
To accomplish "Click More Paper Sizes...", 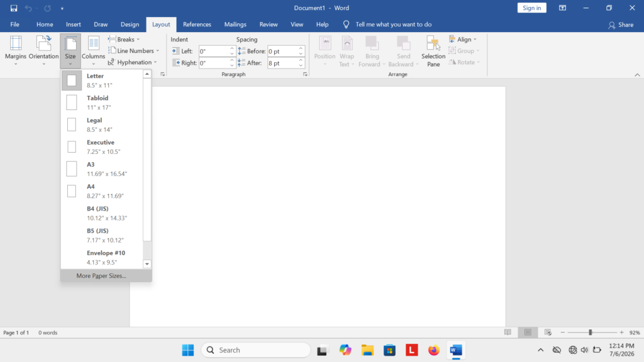I will click(x=106, y=276).
